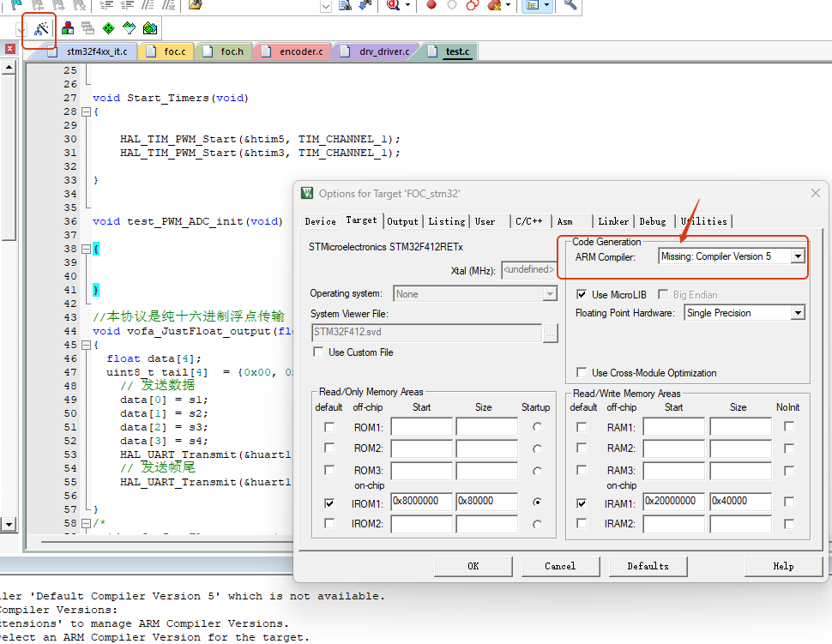
Task: Click open file folder icon in toolbar
Action: [x=196, y=5]
